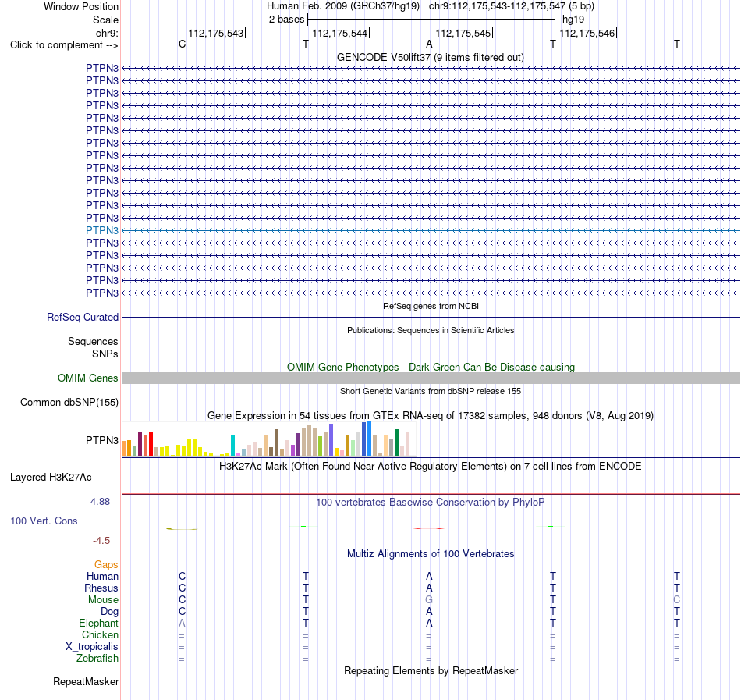Open 'Publications: Sequences in Scientific Articles' title
The height and width of the screenshot is (700, 741).
[431, 330]
